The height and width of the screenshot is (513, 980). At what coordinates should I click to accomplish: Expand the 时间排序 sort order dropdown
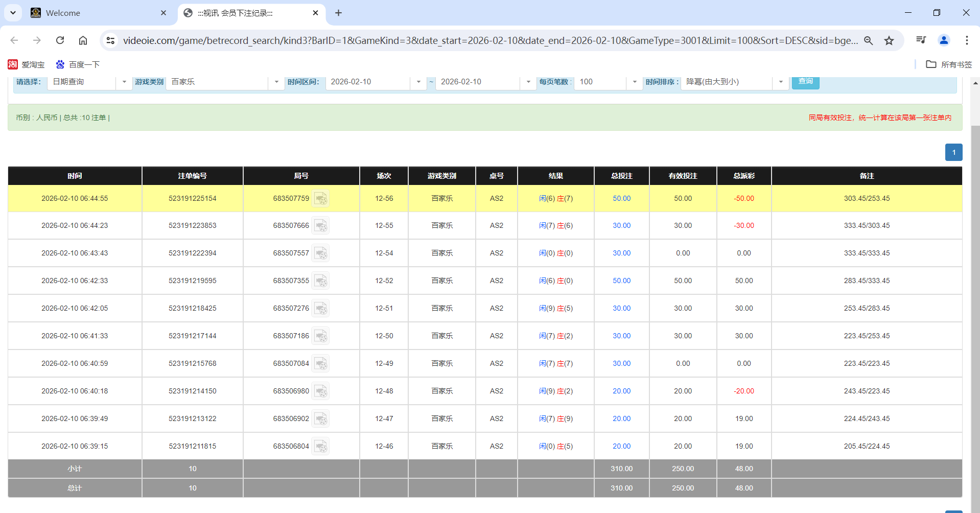pos(780,82)
